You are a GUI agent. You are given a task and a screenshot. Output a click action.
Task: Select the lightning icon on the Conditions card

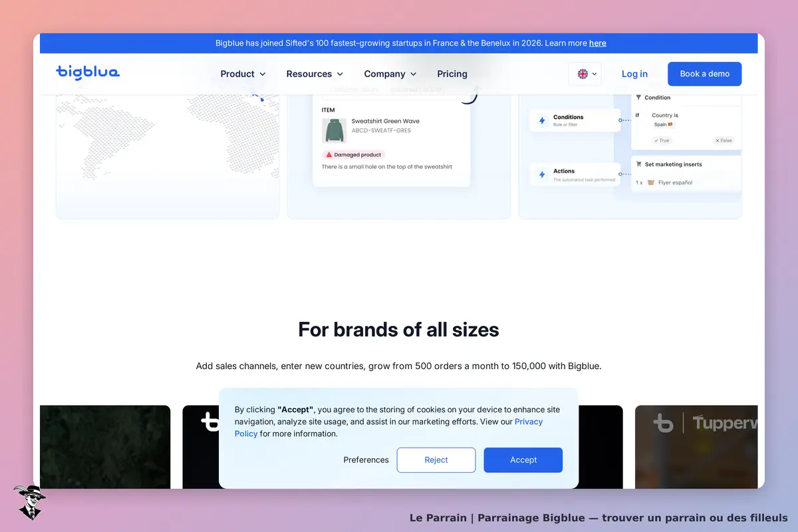(x=542, y=120)
